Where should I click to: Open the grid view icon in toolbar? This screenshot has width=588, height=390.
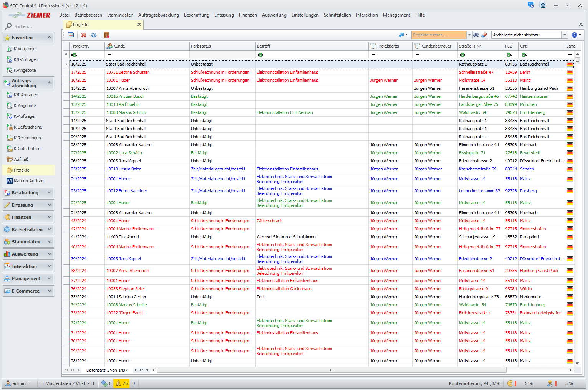click(x=71, y=35)
